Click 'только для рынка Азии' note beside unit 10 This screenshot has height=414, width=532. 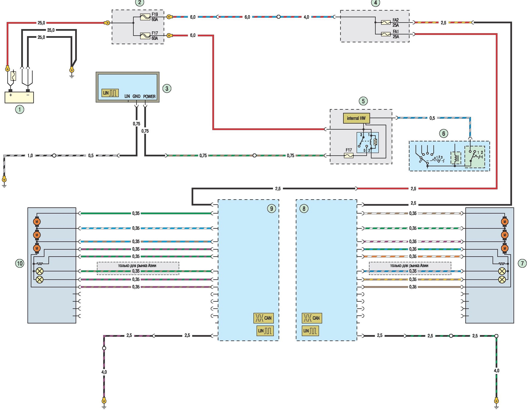click(x=137, y=266)
